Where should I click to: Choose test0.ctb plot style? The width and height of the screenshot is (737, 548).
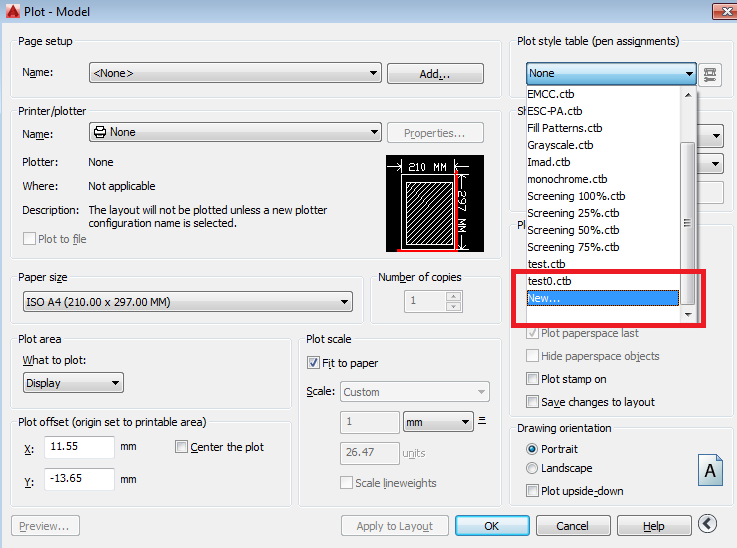click(x=604, y=281)
